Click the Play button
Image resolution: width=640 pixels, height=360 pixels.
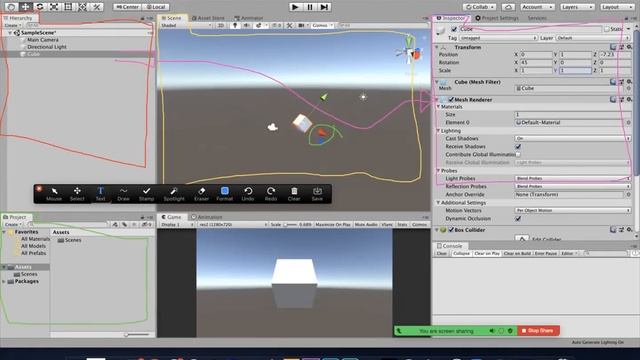point(296,7)
